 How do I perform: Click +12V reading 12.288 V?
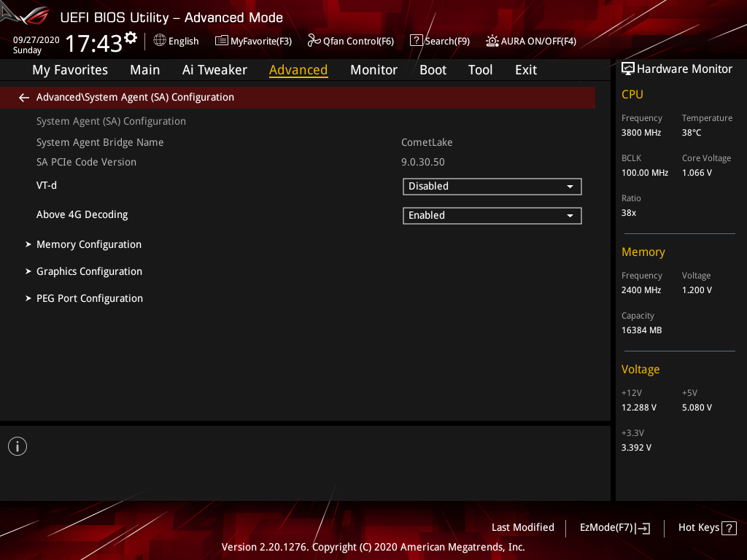coord(638,408)
